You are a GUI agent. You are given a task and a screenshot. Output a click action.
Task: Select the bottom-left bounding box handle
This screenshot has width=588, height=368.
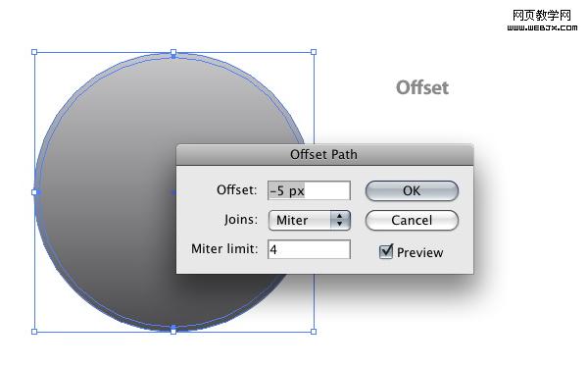pyautogui.click(x=34, y=332)
